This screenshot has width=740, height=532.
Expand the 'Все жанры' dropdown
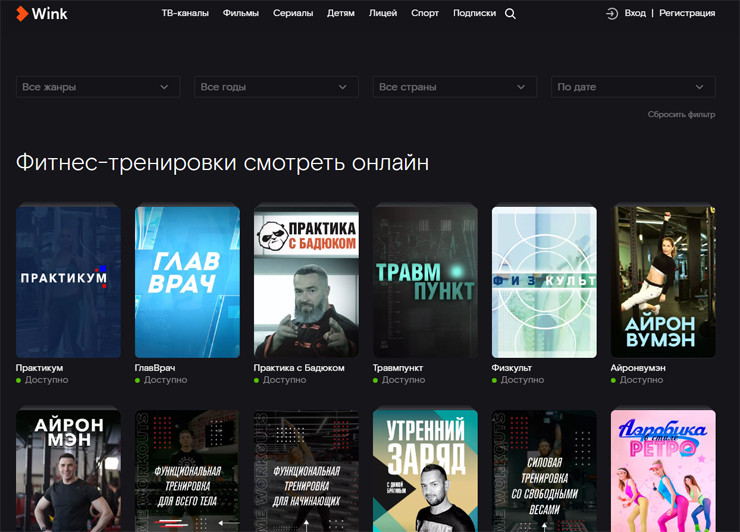coord(98,87)
